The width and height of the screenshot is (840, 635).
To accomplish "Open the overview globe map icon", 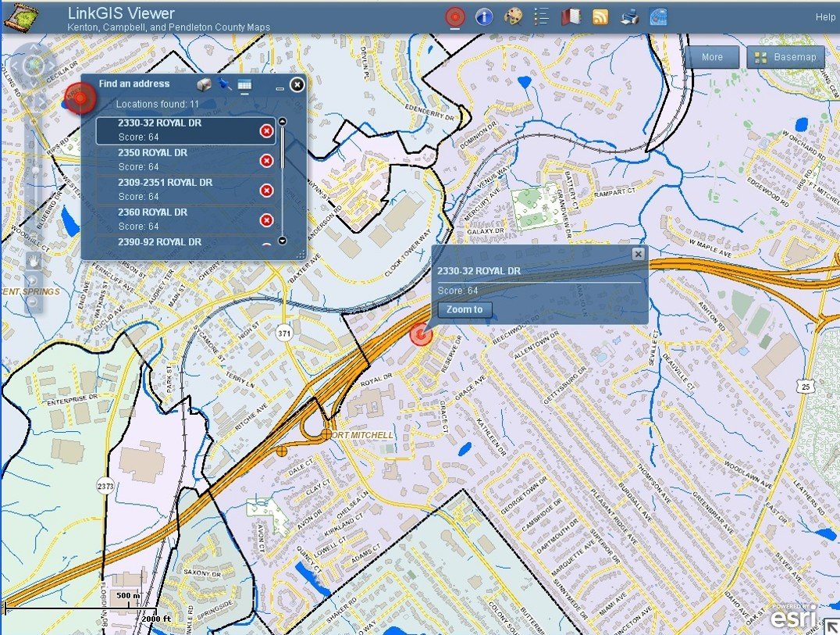I will (658, 17).
